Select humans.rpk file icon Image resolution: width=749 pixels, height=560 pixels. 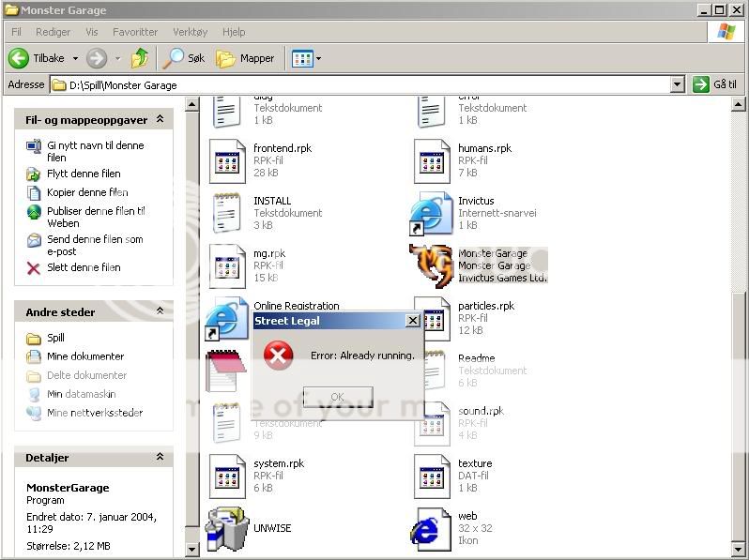point(432,161)
